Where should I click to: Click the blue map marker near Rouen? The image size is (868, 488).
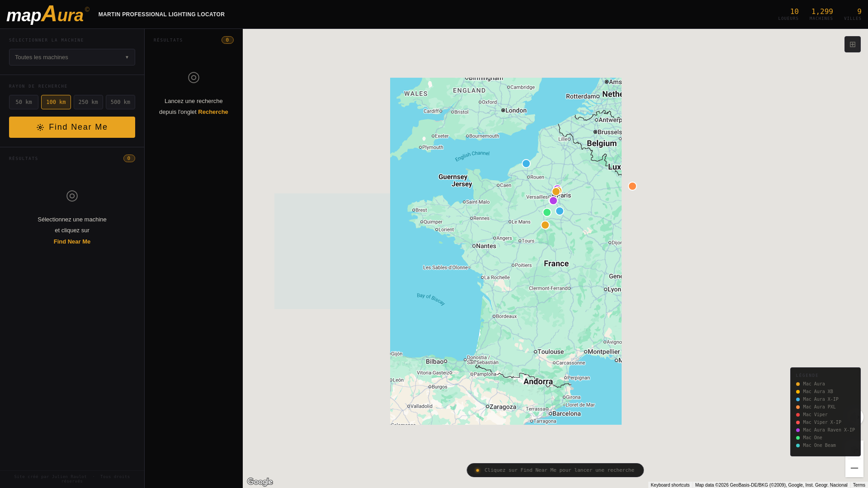526,164
